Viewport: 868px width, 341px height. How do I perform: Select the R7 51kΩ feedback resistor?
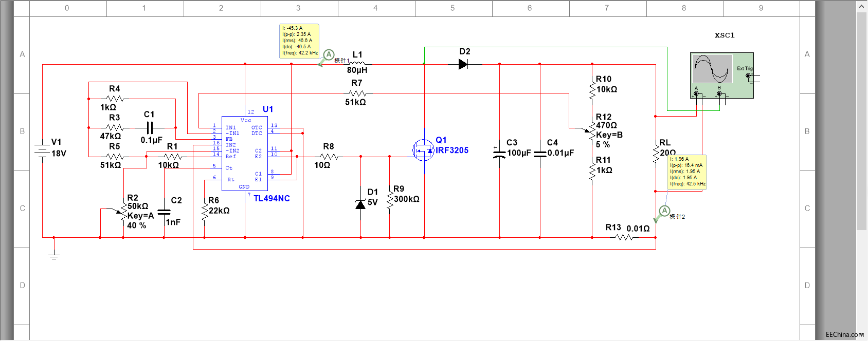[357, 93]
